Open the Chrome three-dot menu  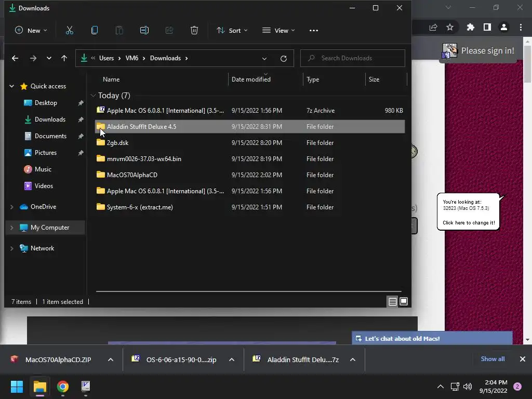click(x=521, y=27)
